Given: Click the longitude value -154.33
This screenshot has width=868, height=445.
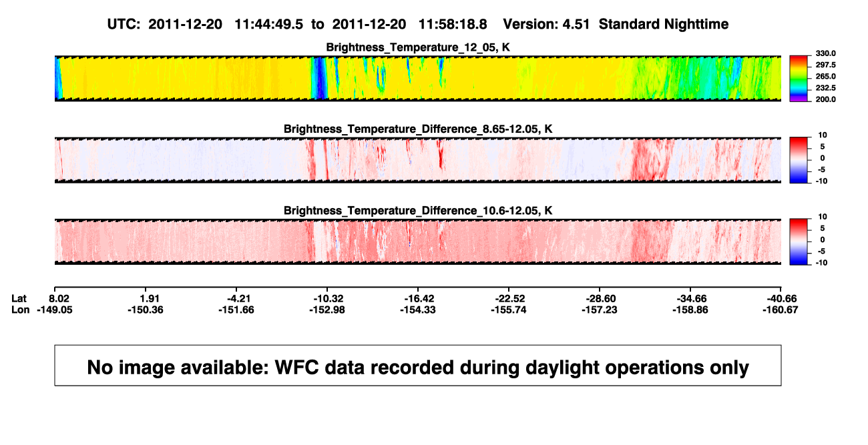Looking at the screenshot, I should [418, 310].
